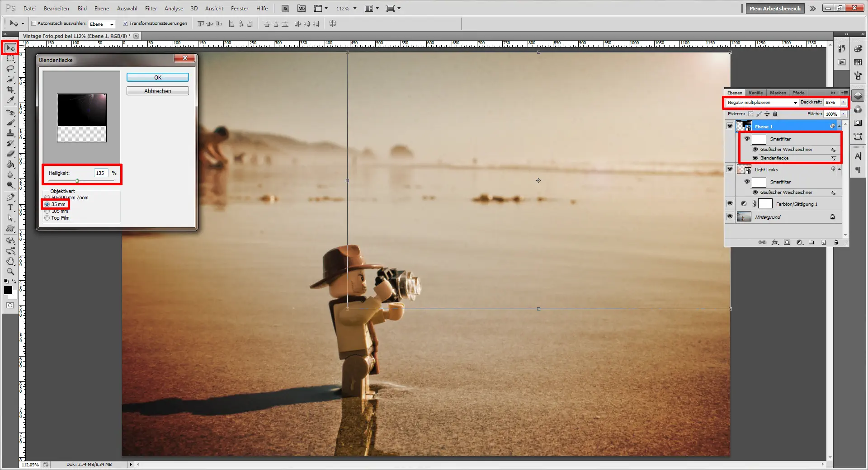Confirm Blendenflecke dialog with OK
Viewport: 868px width, 470px height.
157,78
